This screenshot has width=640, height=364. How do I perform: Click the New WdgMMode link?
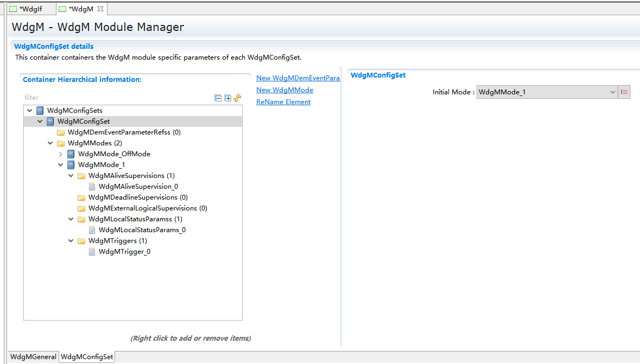284,90
